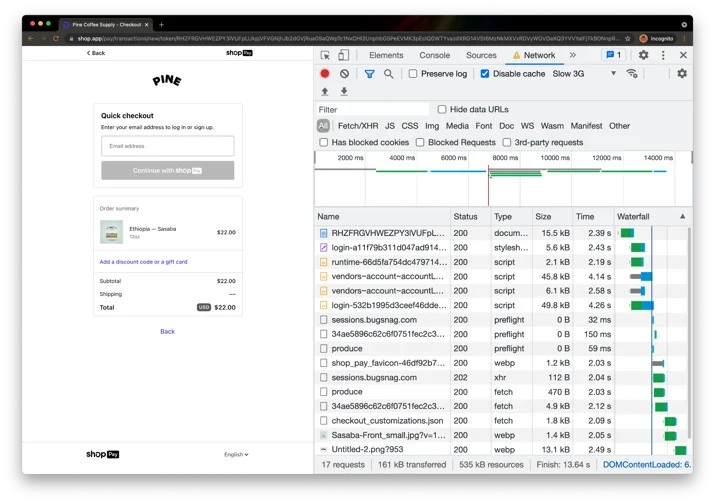This screenshot has width=715, height=503.
Task: Click the inspect element picker icon
Action: (x=325, y=55)
